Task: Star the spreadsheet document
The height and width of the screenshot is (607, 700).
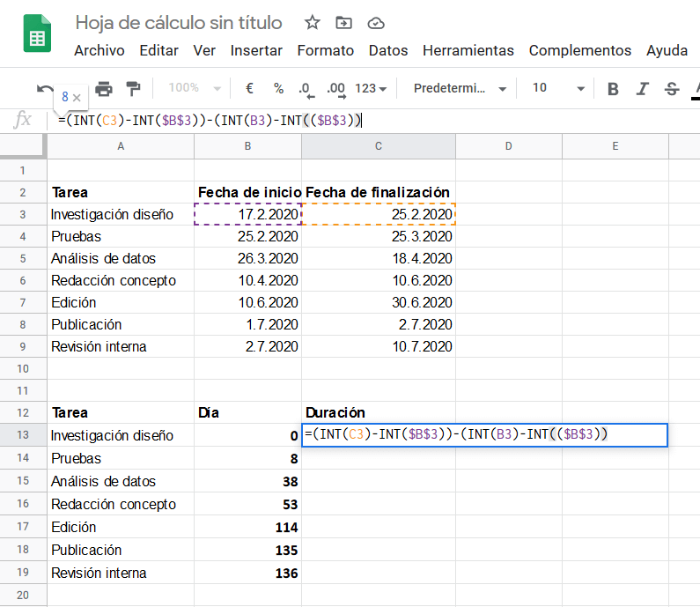Action: [312, 22]
